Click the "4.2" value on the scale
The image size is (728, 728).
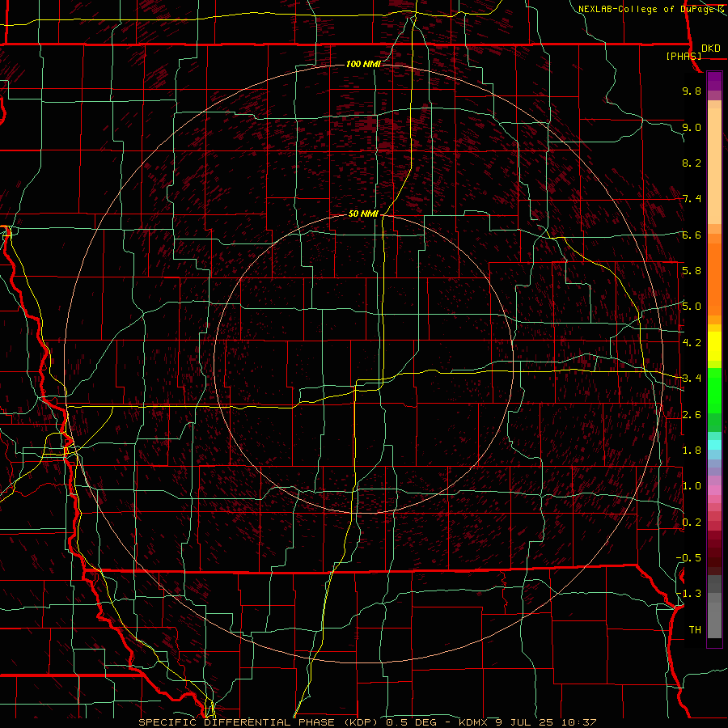pos(692,343)
